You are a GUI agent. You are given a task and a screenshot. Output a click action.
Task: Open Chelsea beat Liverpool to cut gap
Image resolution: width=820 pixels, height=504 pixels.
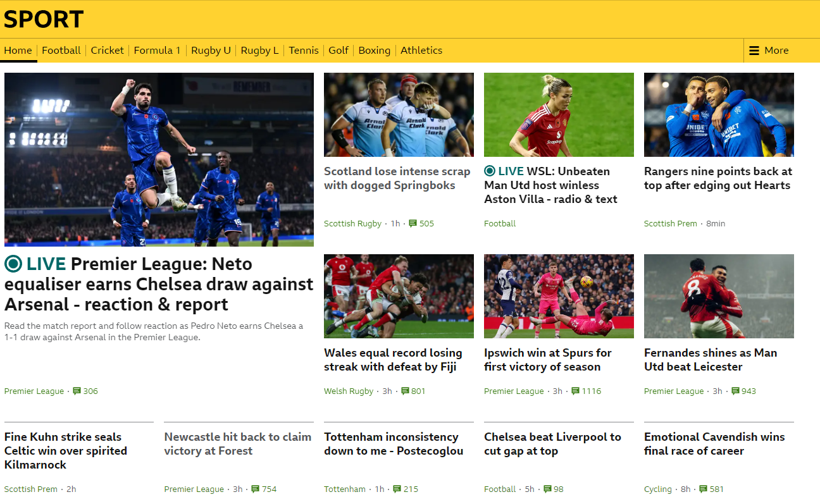553,444
